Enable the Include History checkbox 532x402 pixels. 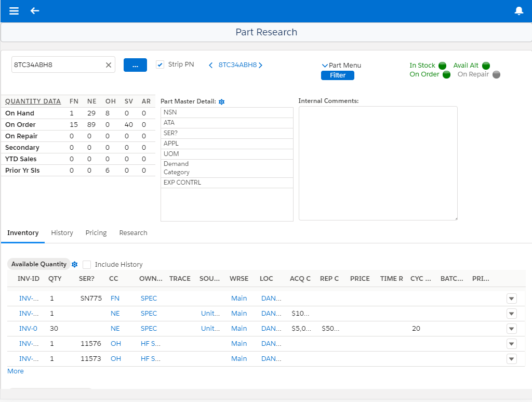pos(86,264)
